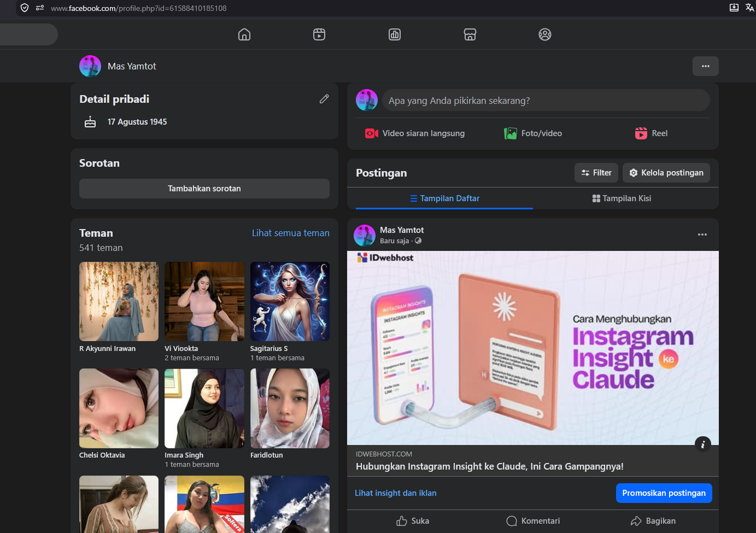
Task: Click Mas Yamtot name on the post
Action: 402,230
